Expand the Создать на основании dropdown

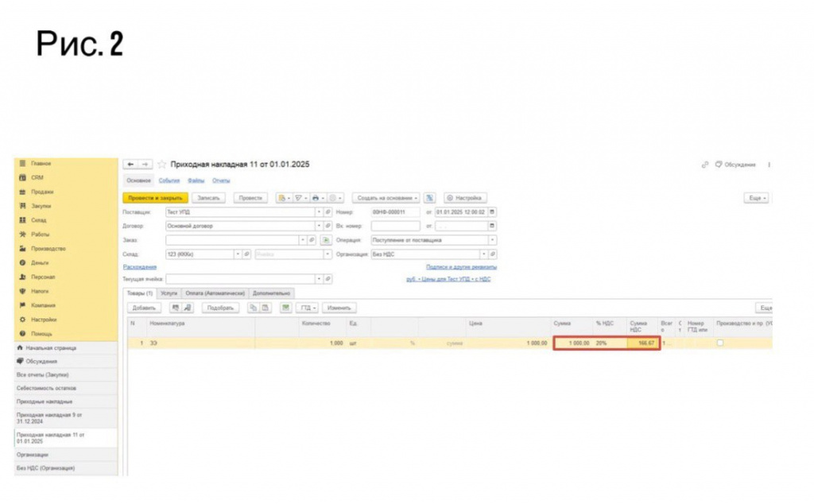tap(387, 198)
